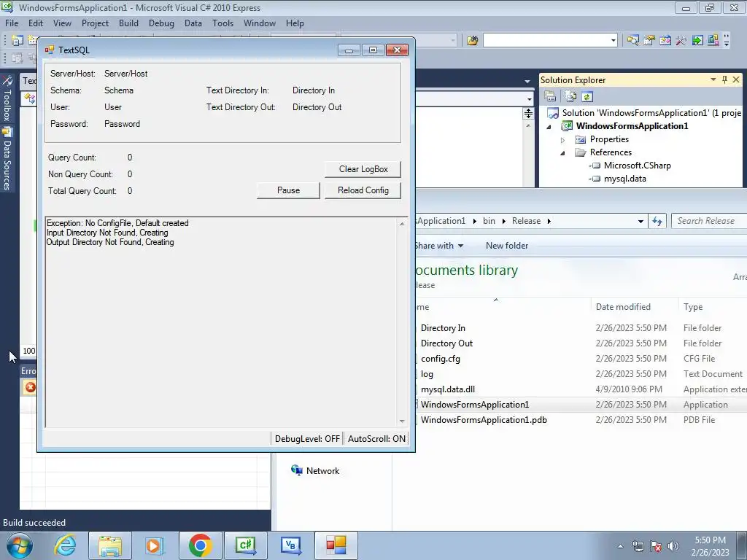The width and height of the screenshot is (747, 560).
Task: Open the document tab list dropdown arrow
Action: 527,82
